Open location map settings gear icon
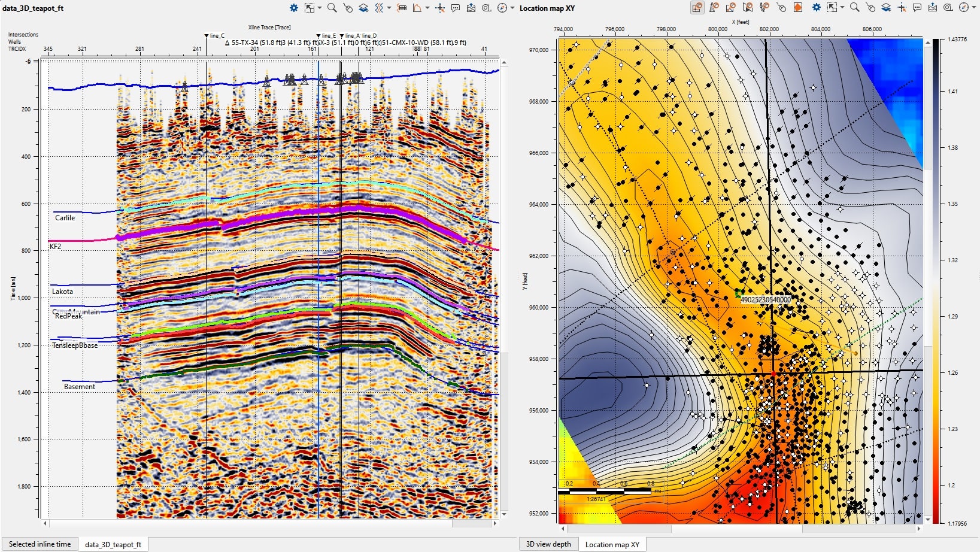 click(x=816, y=8)
